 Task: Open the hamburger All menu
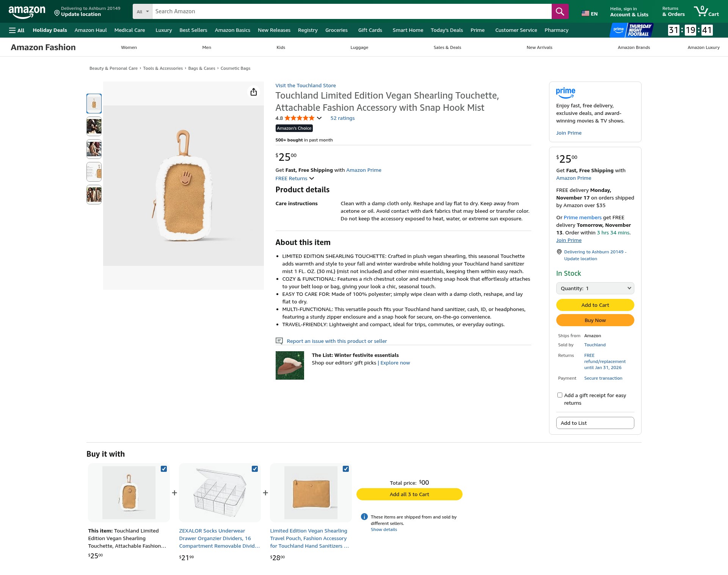[x=17, y=30]
